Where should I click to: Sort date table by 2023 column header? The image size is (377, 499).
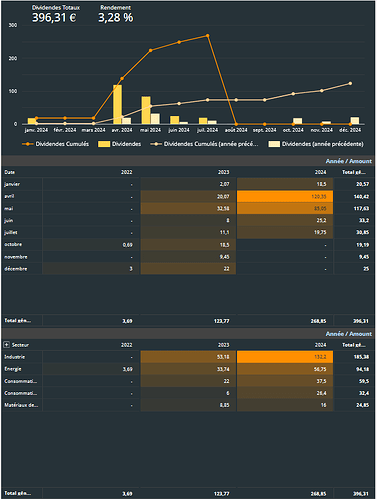[x=223, y=172]
